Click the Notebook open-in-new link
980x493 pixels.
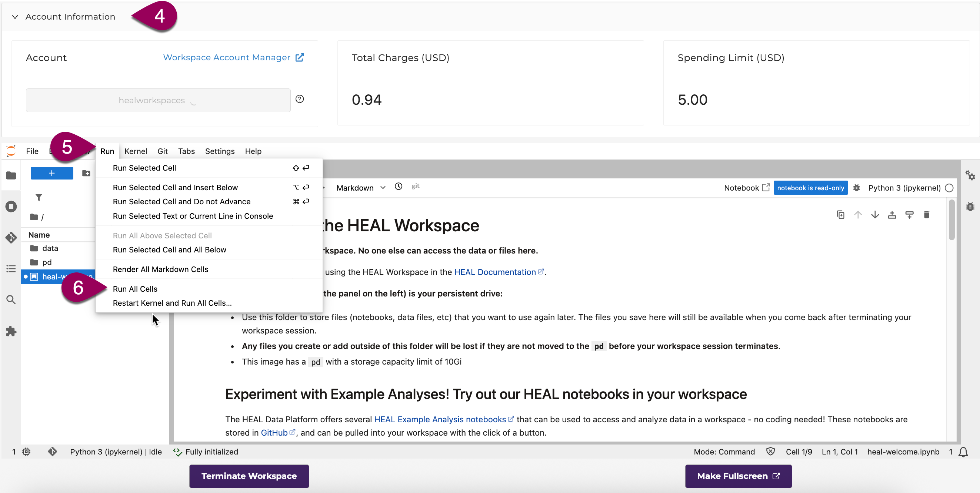(747, 188)
